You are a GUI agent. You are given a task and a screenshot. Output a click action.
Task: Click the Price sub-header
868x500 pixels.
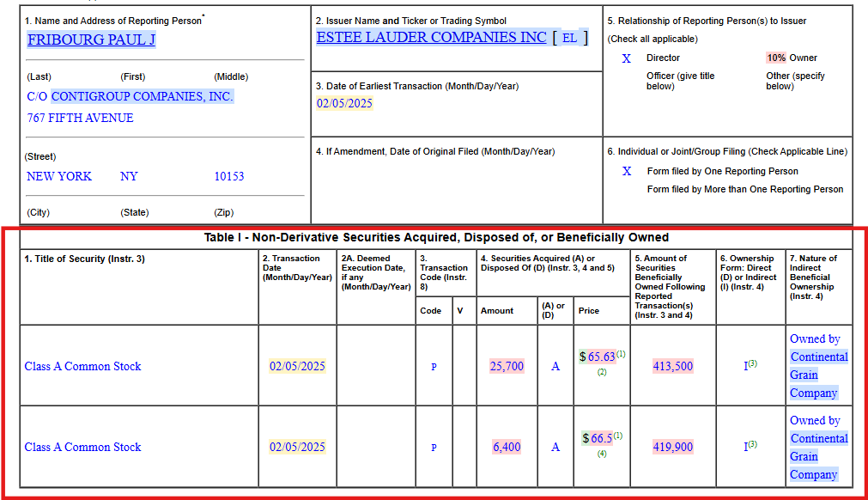[589, 311]
